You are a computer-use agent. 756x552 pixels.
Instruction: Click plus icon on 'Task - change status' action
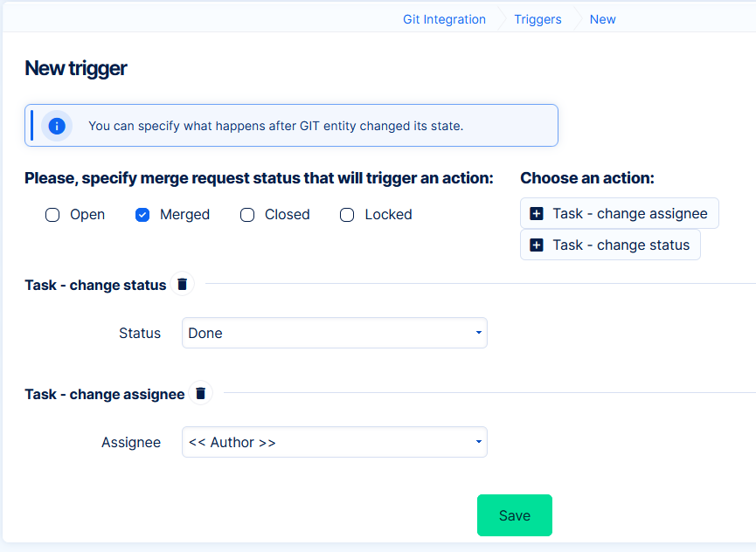537,245
